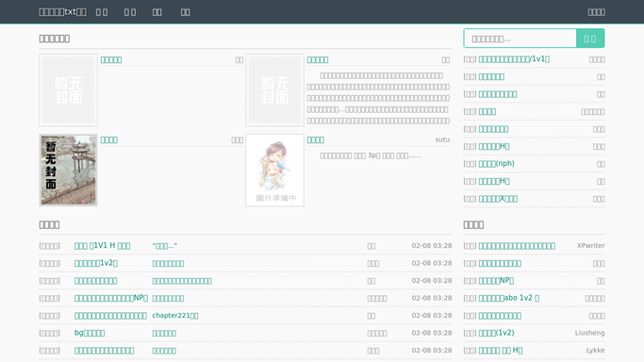
Task: Open the sidebar novel ending with "/1v1"
Action: pyautogui.click(x=514, y=59)
